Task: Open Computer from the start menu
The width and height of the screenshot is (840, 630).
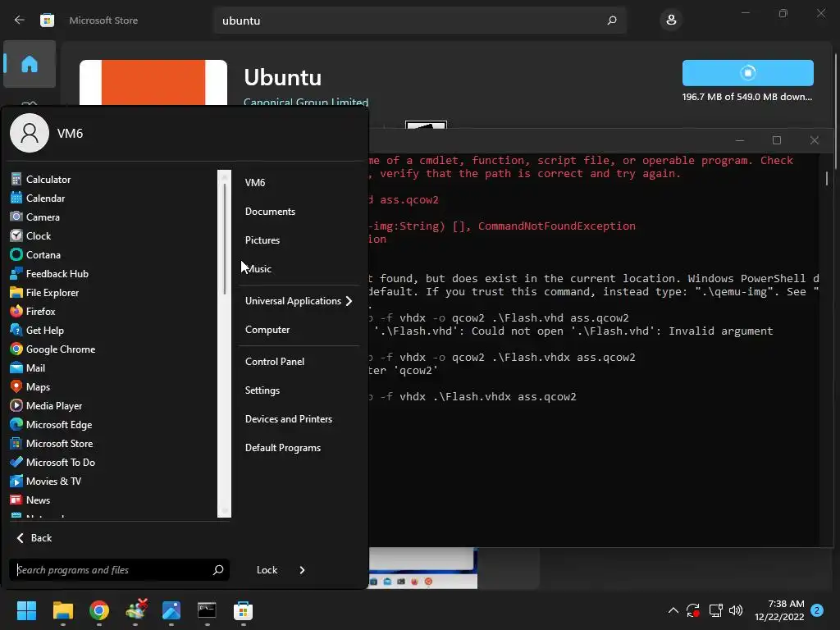Action: tap(267, 330)
